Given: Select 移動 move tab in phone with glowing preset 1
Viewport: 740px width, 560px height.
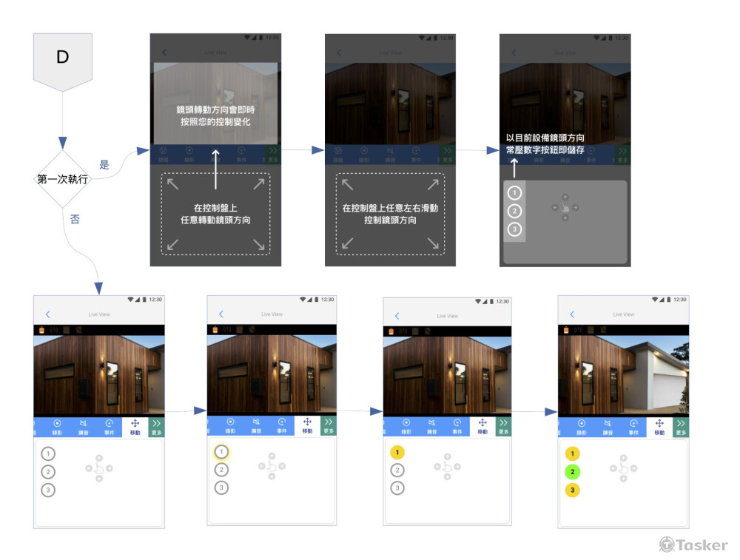Looking at the screenshot, I should tap(307, 425).
